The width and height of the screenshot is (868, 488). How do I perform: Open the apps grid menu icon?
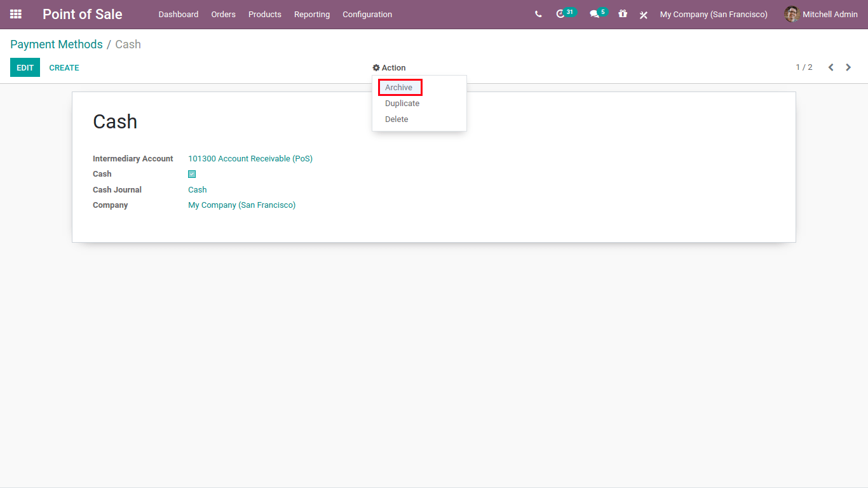pyautogui.click(x=16, y=14)
